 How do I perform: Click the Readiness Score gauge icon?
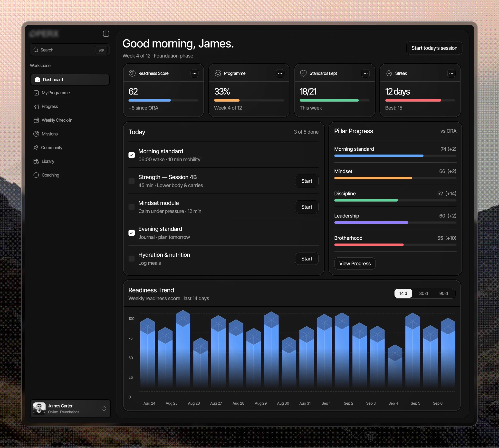point(132,73)
